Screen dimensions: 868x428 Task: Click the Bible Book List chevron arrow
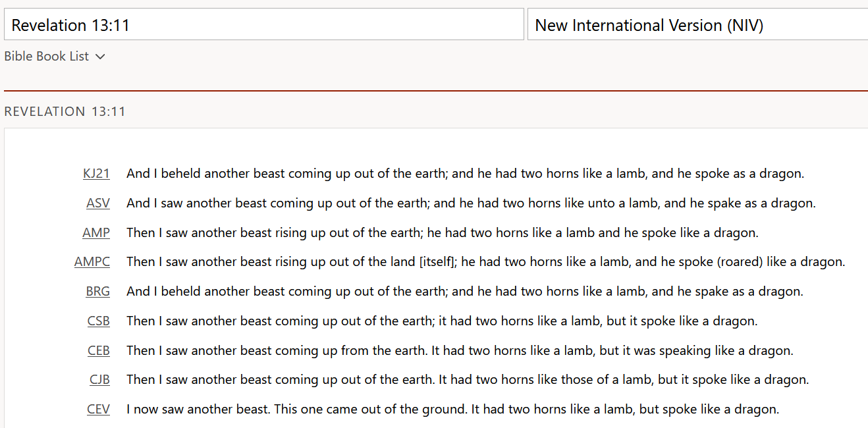point(100,57)
